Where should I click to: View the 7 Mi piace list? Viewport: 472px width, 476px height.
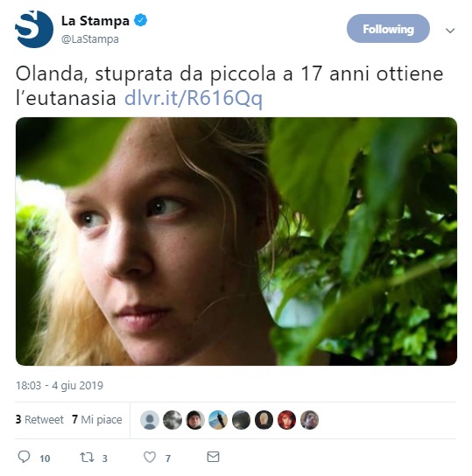coord(97,419)
